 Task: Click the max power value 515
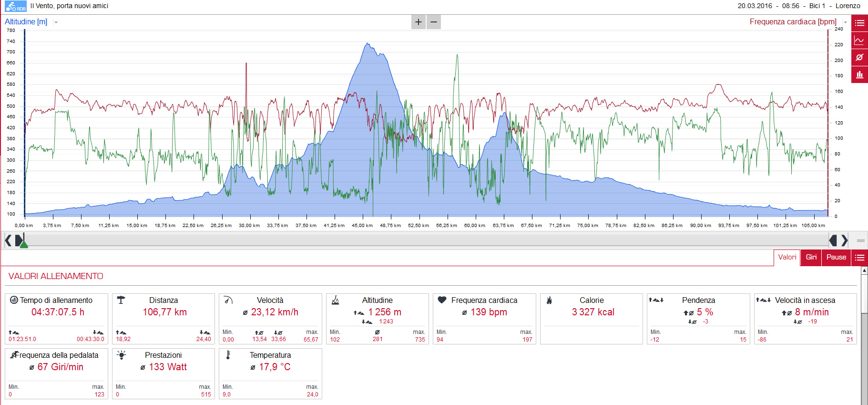click(206, 395)
